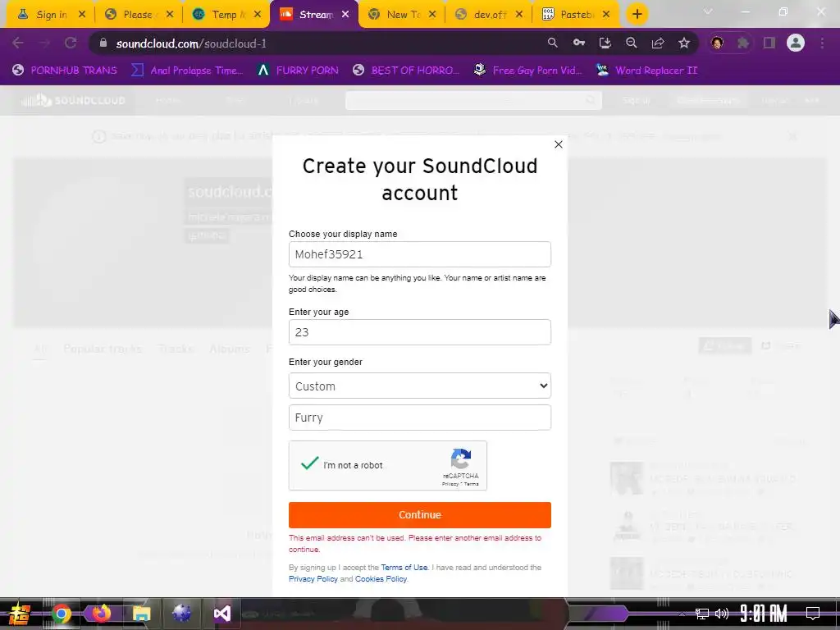Open the Chrome profile avatar icon
Screen dimensions: 840x630
tap(796, 43)
